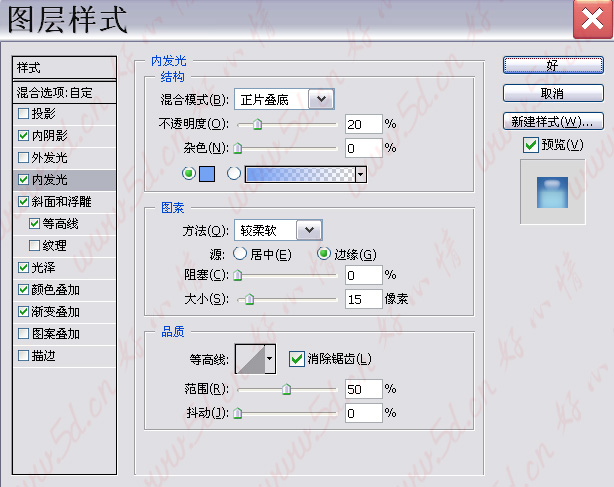Viewport: 614px width, 487px height.
Task: Click the 杂色 slider handle
Action: point(238,148)
